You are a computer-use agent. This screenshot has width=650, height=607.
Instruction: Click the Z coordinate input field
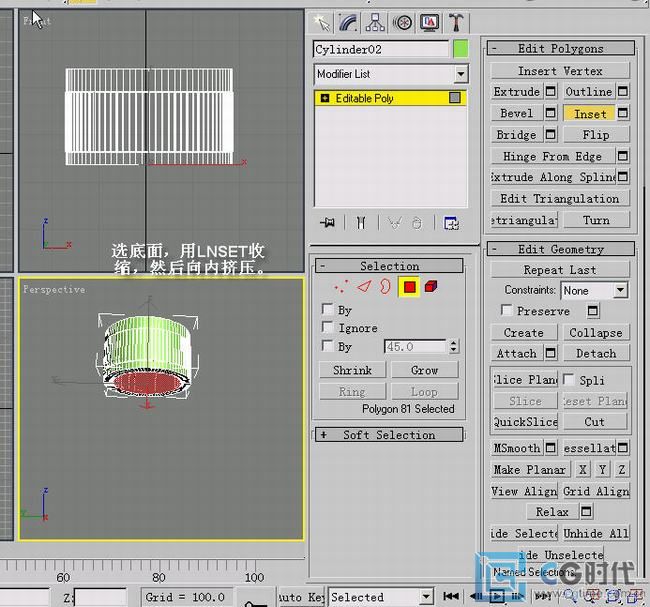[x=100, y=597]
